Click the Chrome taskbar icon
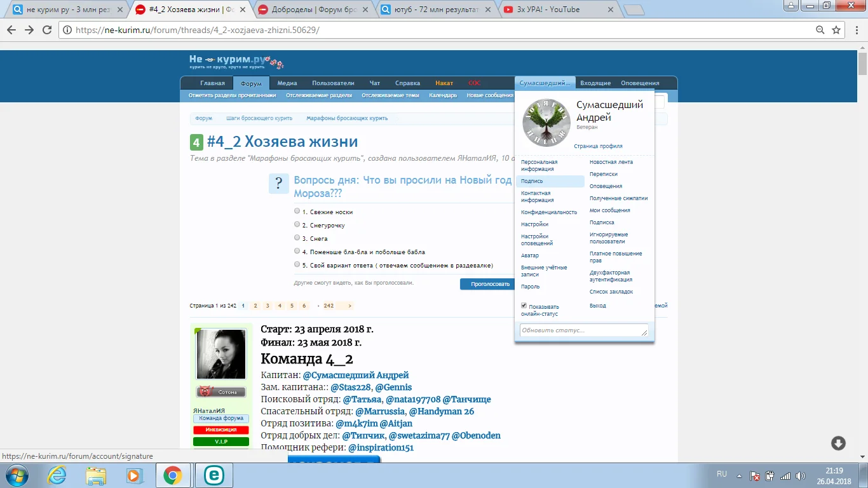The image size is (868, 488). tap(172, 475)
